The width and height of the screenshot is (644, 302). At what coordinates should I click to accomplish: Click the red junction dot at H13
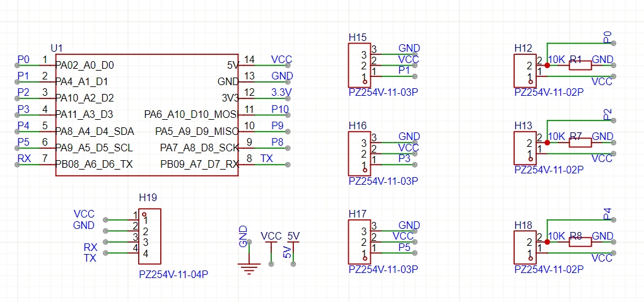pos(547,142)
